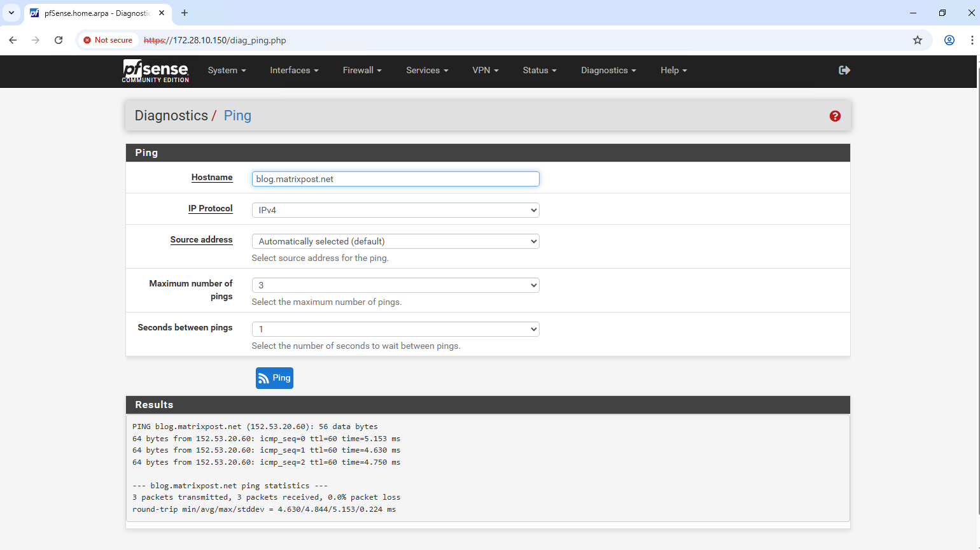The height and width of the screenshot is (550, 980).
Task: Bookmark this page with the star icon
Action: point(917,40)
